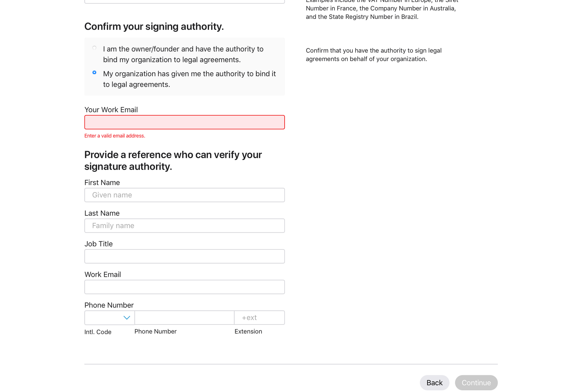567x392 pixels.
Task: Click the "Provide a reference" section heading
Action: pos(173,160)
